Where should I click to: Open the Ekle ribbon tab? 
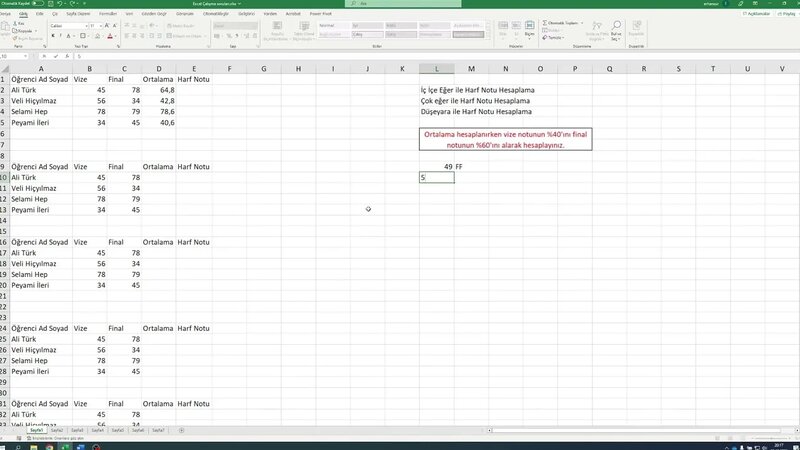39,14
